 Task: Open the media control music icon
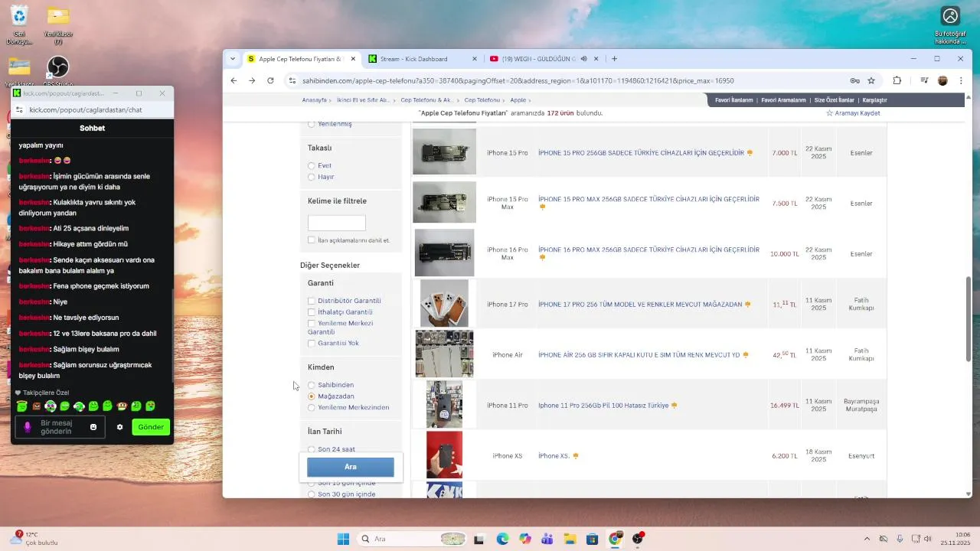[x=924, y=80]
